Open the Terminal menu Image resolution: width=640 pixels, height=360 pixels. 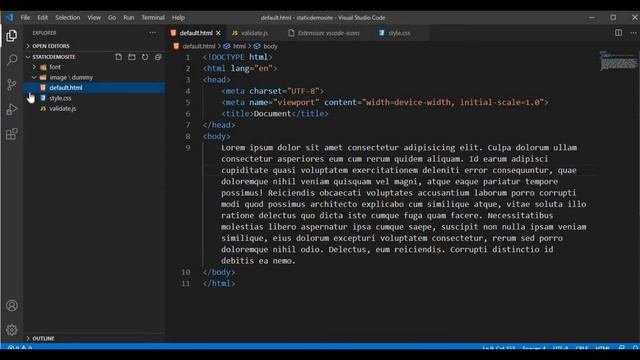click(x=153, y=18)
